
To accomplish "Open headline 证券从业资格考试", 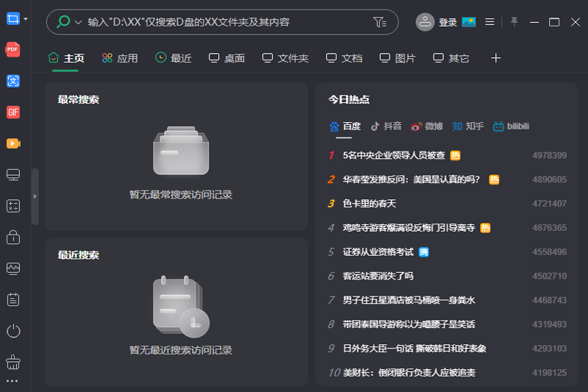I will [x=378, y=252].
